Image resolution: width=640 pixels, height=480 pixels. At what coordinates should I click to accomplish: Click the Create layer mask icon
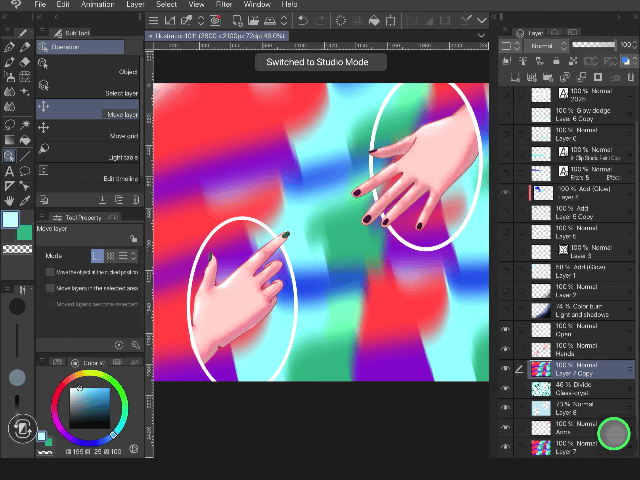pyautogui.click(x=598, y=77)
